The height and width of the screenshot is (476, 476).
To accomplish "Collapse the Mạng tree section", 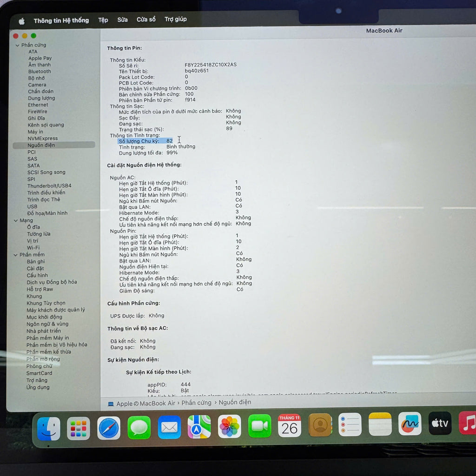I will tap(17, 221).
